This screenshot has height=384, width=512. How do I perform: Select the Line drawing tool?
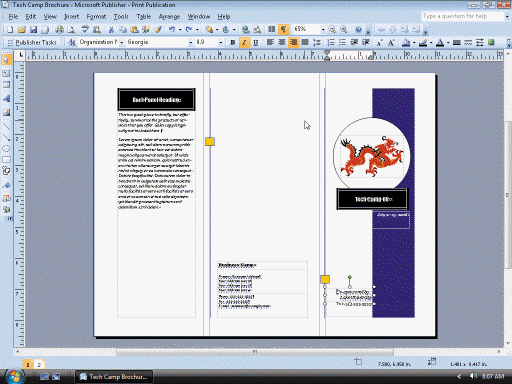(x=6, y=127)
